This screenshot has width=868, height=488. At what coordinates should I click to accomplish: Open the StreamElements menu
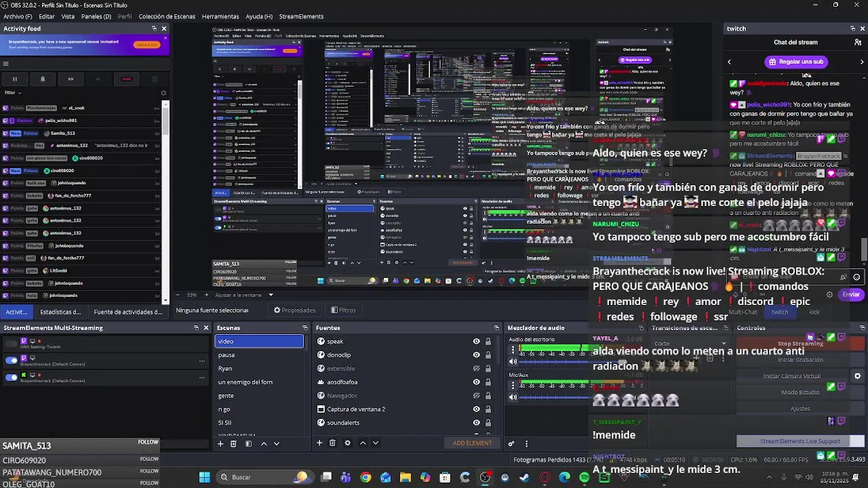(x=301, y=16)
